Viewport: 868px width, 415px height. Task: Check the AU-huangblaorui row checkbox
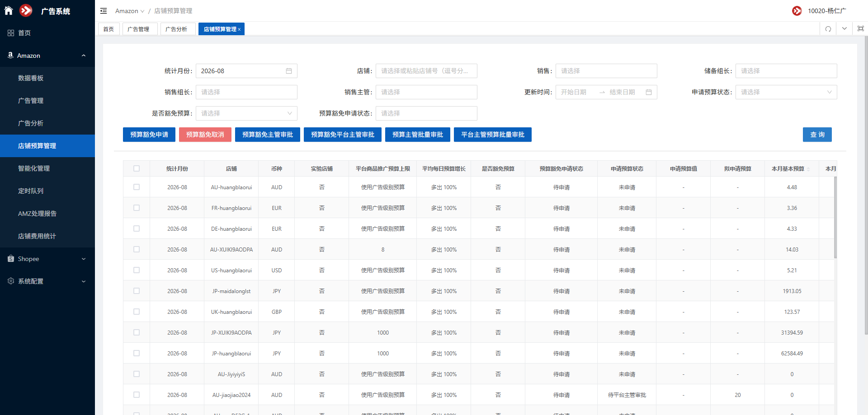point(137,187)
